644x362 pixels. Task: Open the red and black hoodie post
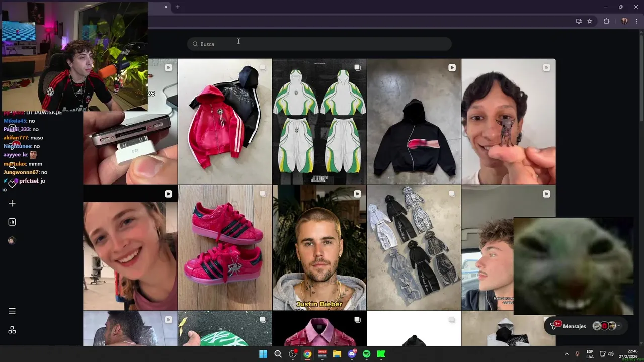pos(225,121)
